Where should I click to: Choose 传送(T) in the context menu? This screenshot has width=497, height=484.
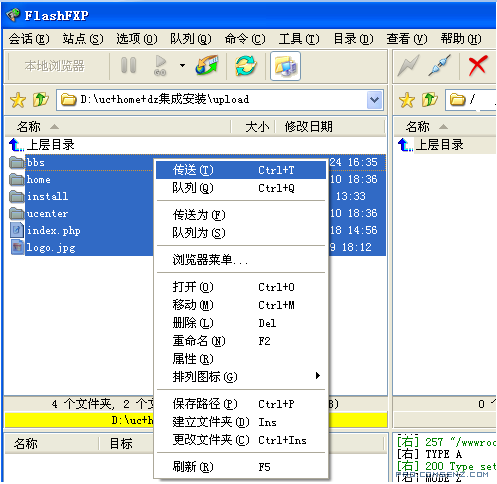241,170
